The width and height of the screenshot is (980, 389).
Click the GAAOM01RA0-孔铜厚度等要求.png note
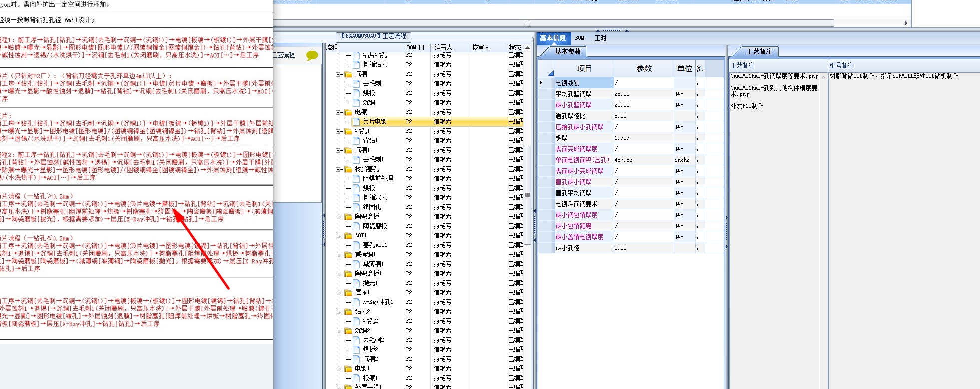pos(774,76)
